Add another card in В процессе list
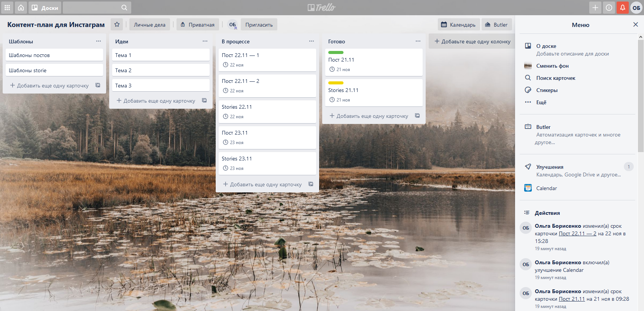The image size is (644, 311). (x=262, y=184)
